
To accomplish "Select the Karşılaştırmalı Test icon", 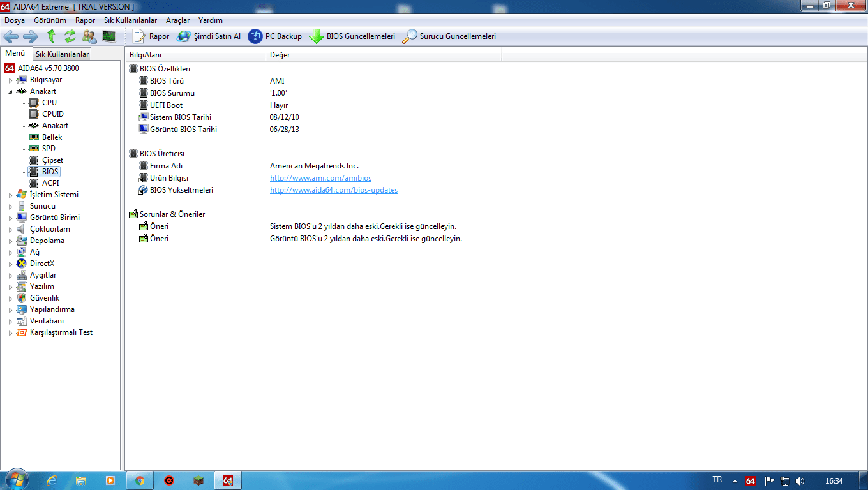I will click(x=22, y=332).
